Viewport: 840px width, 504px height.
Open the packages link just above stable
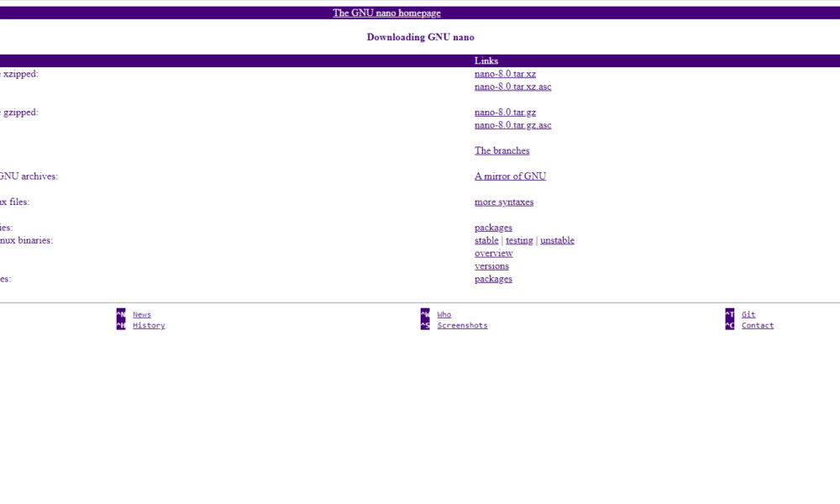click(493, 228)
